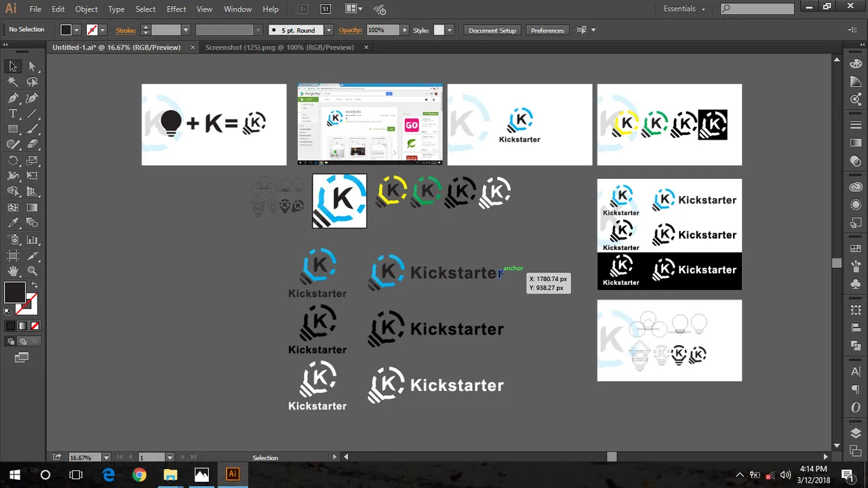Select the Magic Wand tool

[13, 82]
